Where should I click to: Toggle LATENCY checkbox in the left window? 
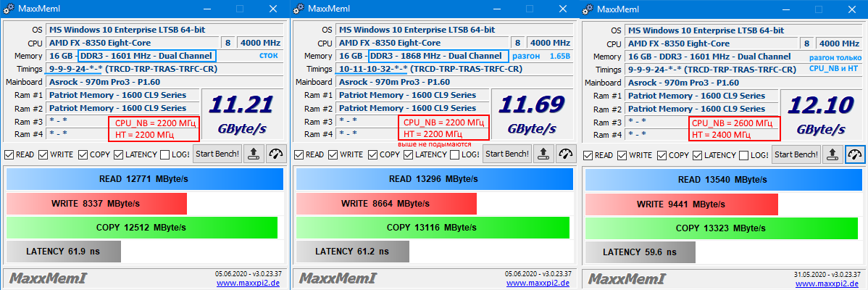(119, 154)
